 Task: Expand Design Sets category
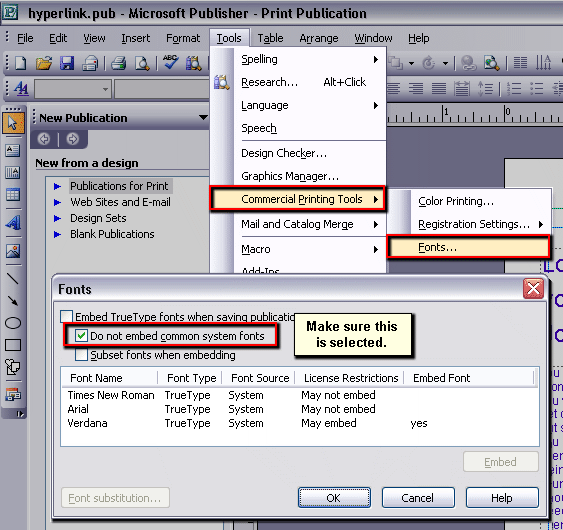pyautogui.click(x=57, y=218)
